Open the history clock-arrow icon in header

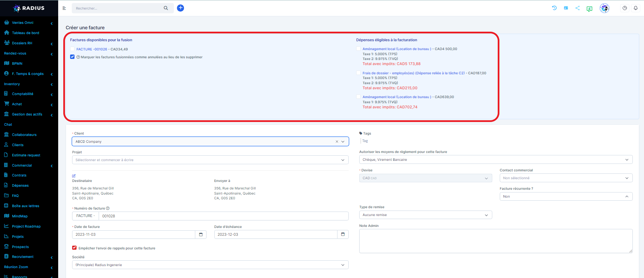point(554,8)
